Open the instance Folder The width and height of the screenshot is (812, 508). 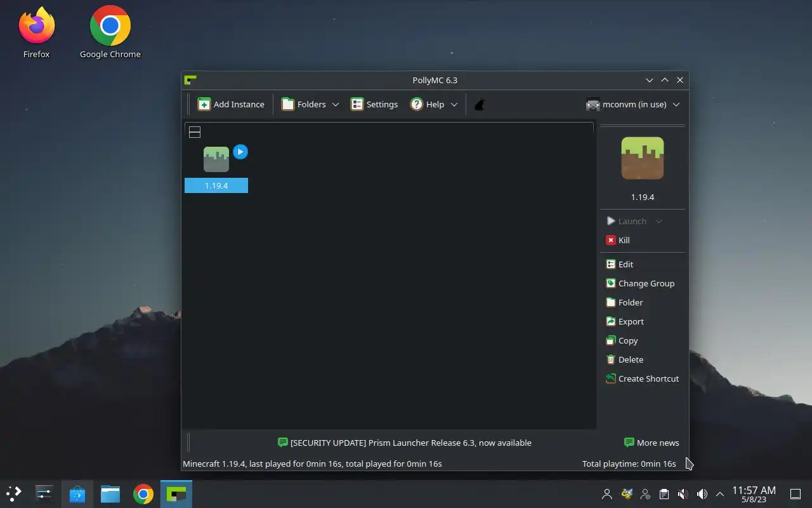pos(624,302)
